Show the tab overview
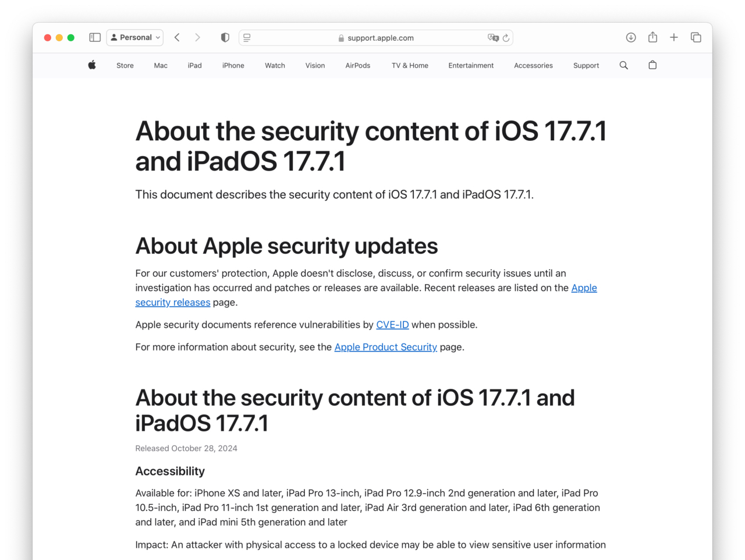 [696, 37]
